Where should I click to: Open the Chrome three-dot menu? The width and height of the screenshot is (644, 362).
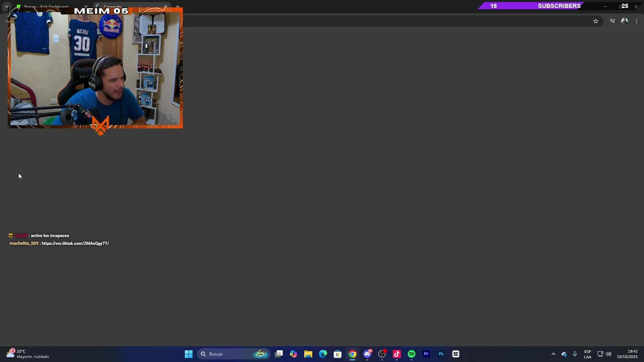(636, 21)
